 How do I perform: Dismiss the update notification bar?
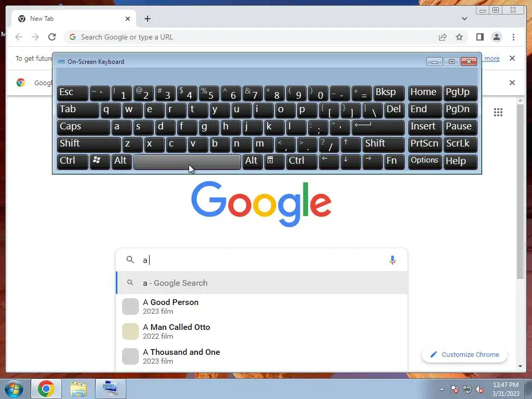(x=512, y=58)
